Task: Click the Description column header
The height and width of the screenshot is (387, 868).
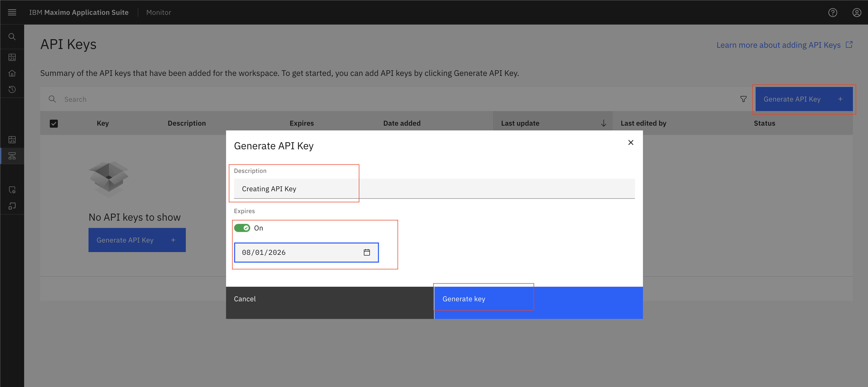Action: [x=187, y=123]
